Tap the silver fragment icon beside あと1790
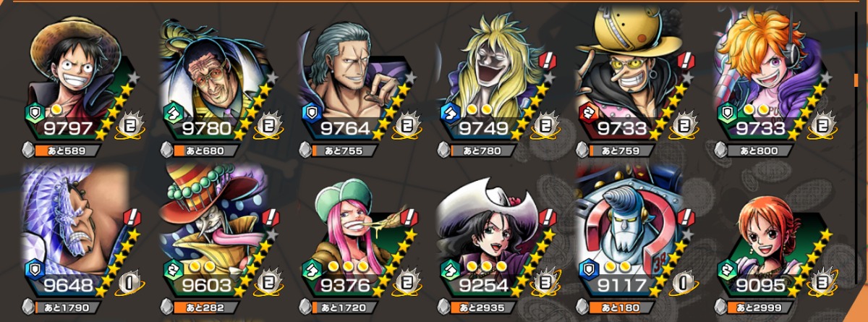Image resolution: width=868 pixels, height=322 pixels. (x=27, y=308)
